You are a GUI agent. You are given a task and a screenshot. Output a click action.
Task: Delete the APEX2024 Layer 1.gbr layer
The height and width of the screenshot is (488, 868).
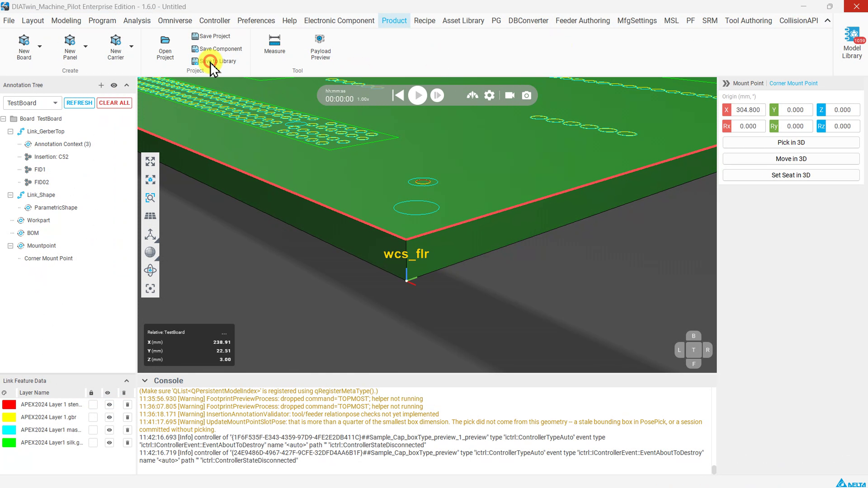127,417
